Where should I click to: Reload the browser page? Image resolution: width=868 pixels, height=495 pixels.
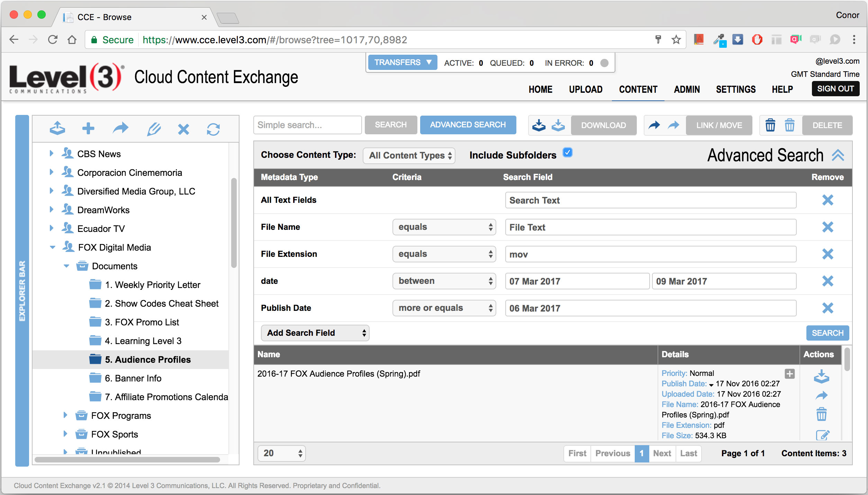point(53,39)
